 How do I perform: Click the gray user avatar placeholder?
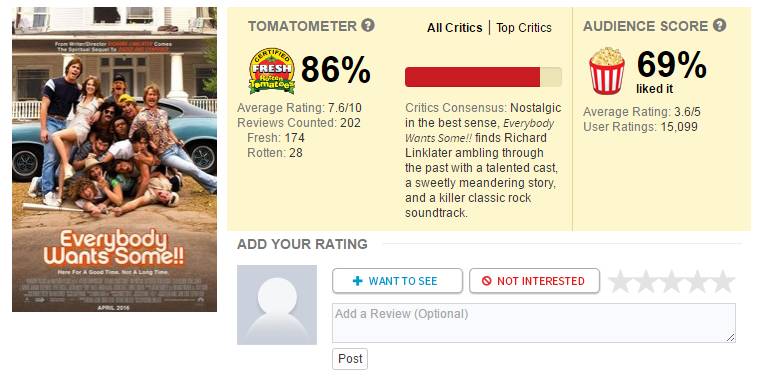click(277, 305)
